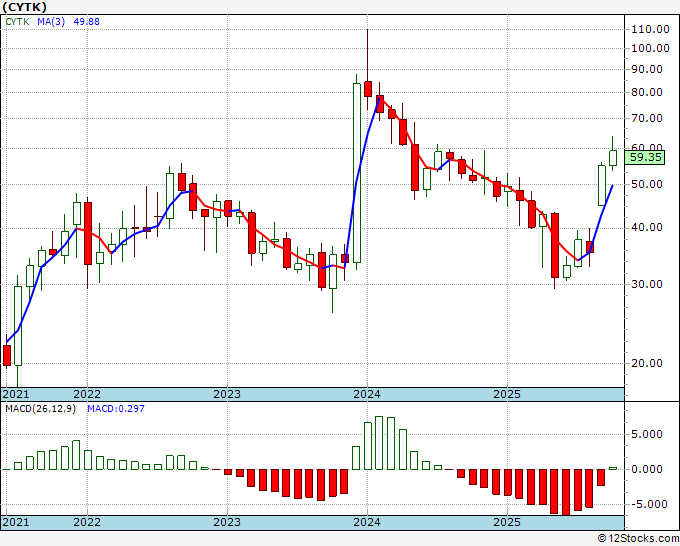Click the 2024 marker on price chart axis

(367, 394)
